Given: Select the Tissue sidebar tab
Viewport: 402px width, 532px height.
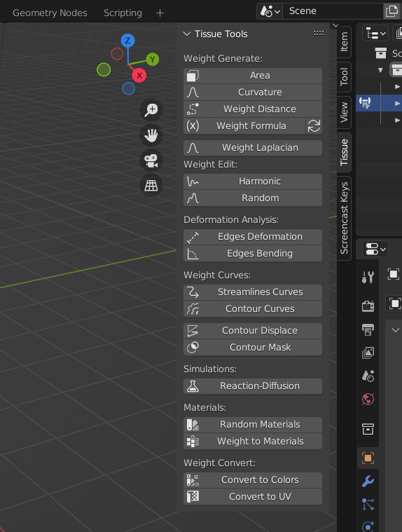Looking at the screenshot, I should point(344,152).
